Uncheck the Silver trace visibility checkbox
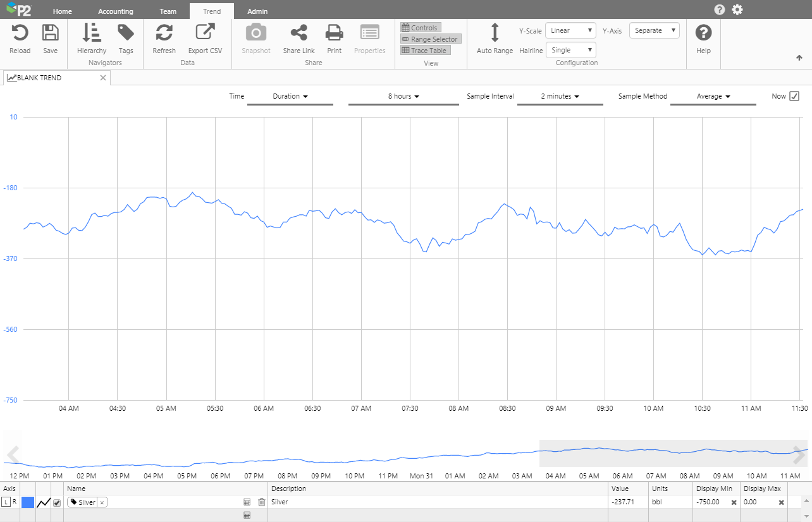Screen dimensions: 812x522 click(57, 502)
